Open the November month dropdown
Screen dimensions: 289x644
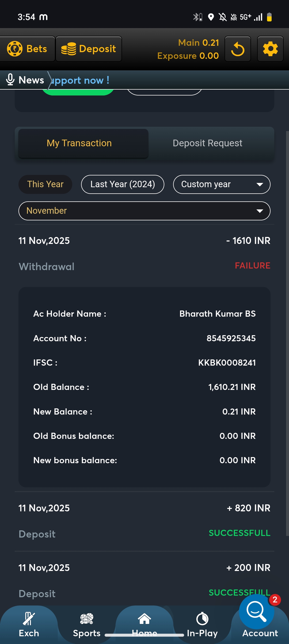click(144, 211)
